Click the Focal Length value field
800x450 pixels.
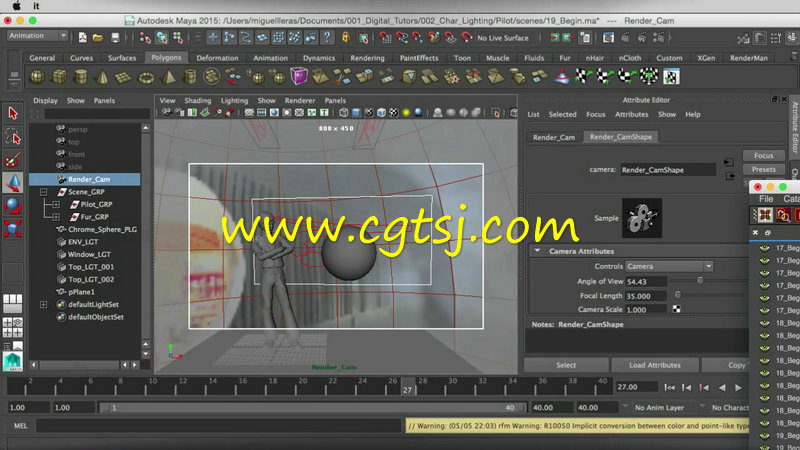pyautogui.click(x=646, y=296)
